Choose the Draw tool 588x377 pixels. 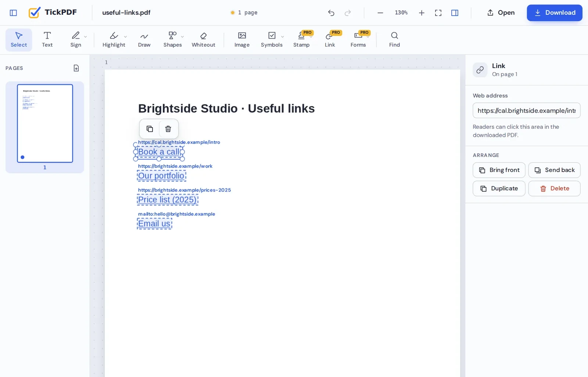pyautogui.click(x=144, y=40)
